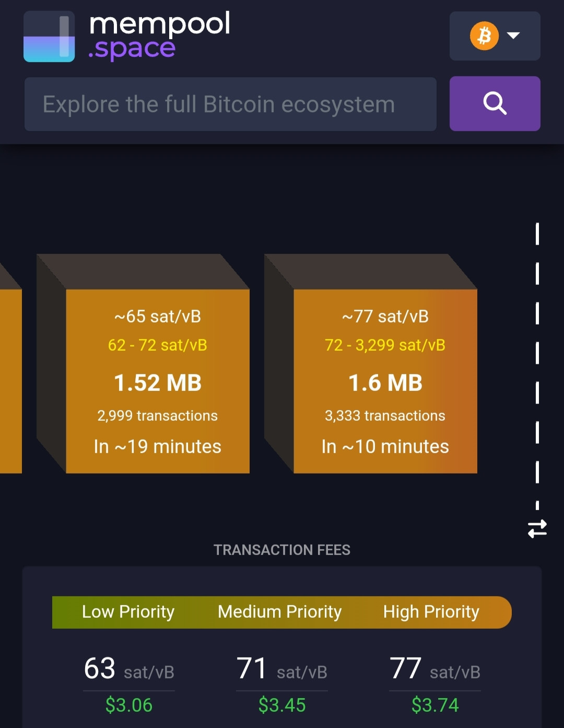Screen dimensions: 564x728
Task: Click the orange Bitcoin icon
Action: (484, 36)
